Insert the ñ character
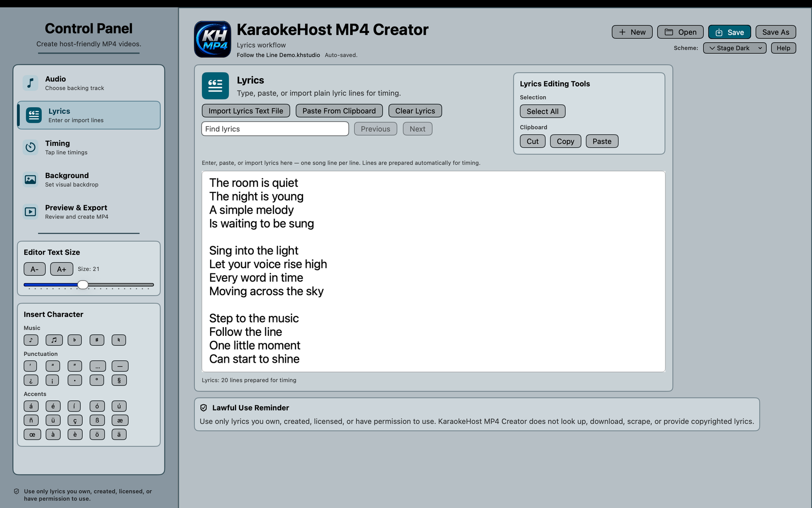The width and height of the screenshot is (812, 508). click(x=31, y=420)
